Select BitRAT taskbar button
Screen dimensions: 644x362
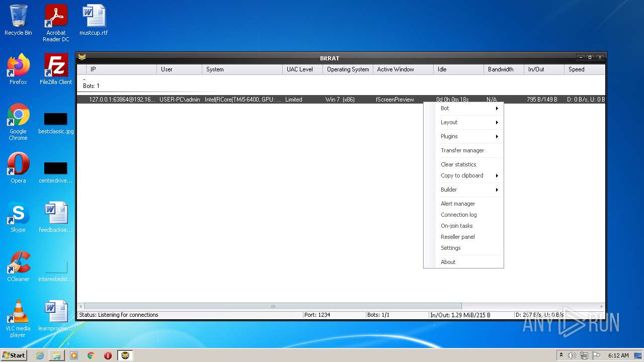125,355
